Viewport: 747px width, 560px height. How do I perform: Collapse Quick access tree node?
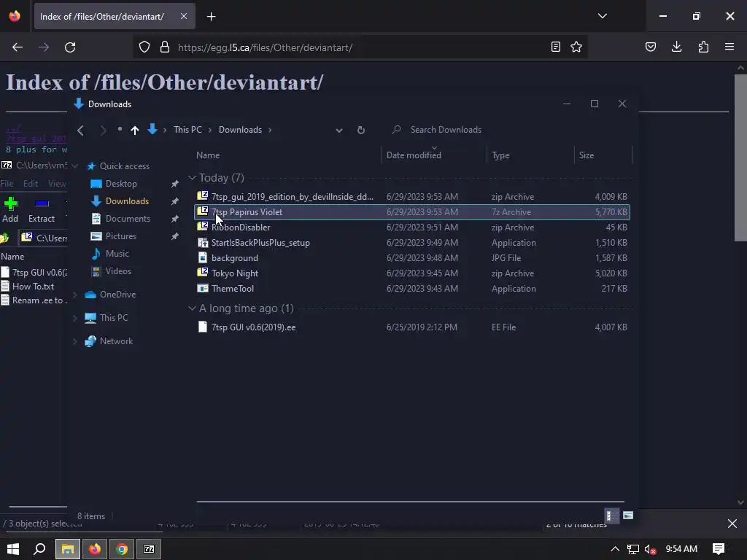click(75, 166)
